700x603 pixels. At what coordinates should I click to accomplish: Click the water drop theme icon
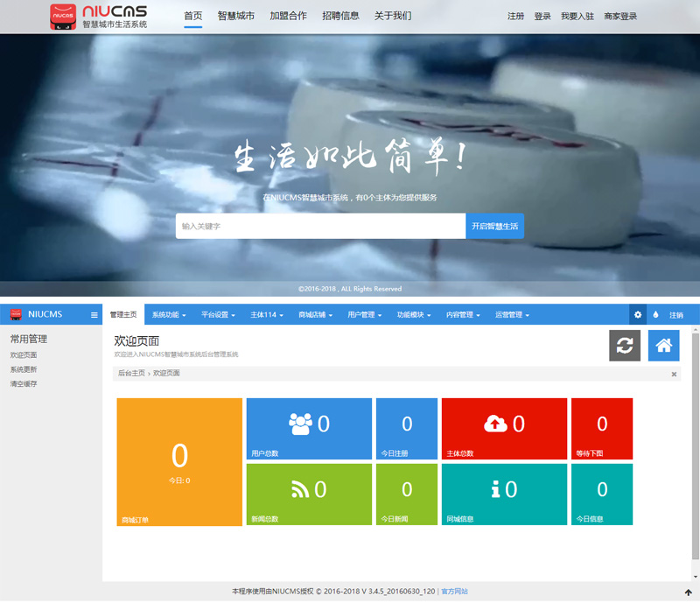coord(655,314)
